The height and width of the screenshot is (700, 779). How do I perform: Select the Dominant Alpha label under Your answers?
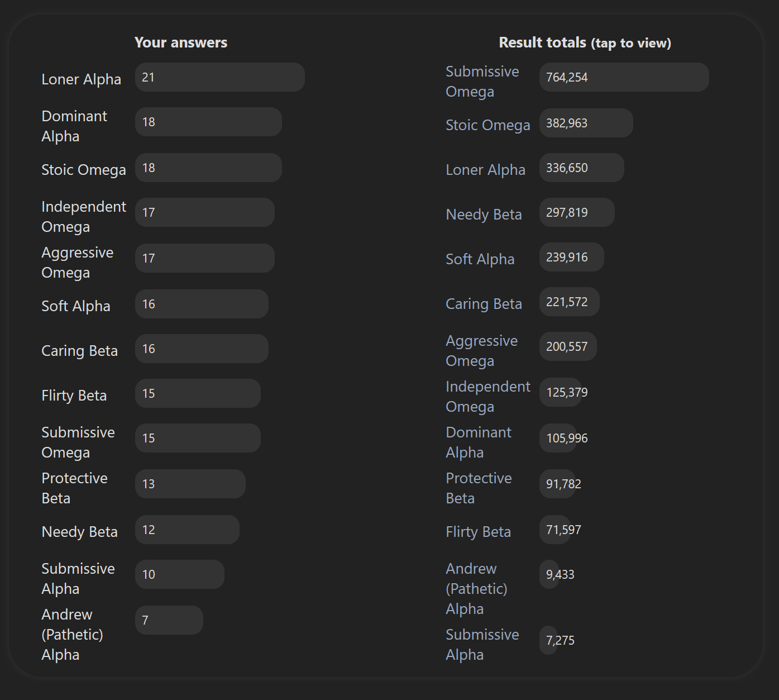tap(74, 126)
